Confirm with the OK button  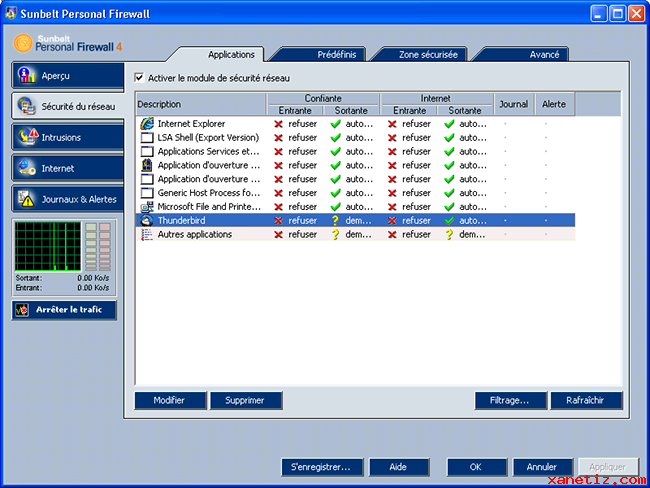pos(476,467)
